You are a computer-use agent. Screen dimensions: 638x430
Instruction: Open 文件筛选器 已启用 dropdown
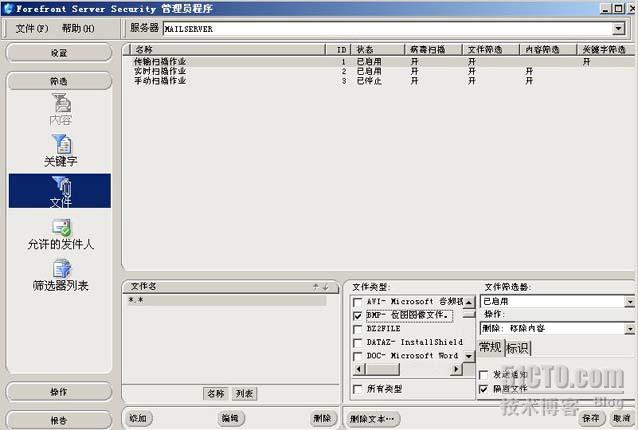click(629, 302)
